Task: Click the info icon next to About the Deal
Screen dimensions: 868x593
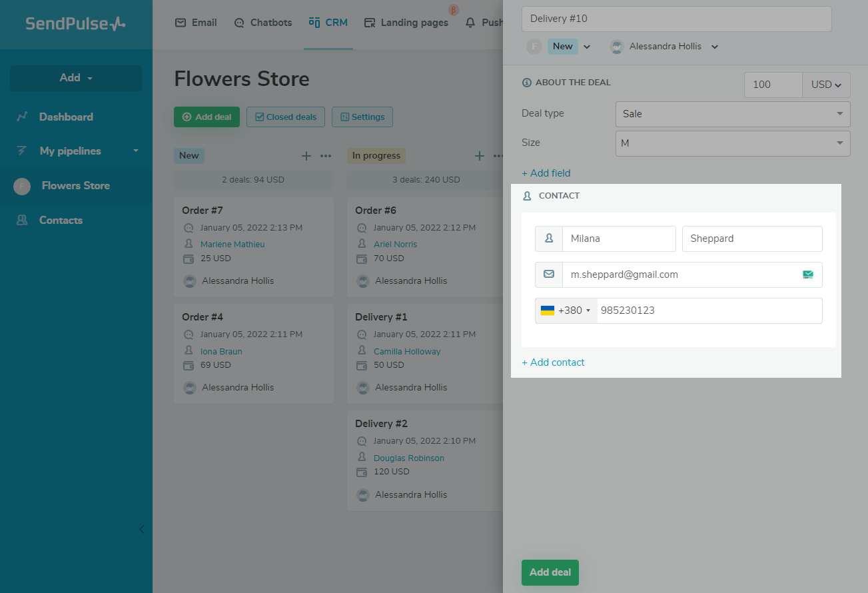Action: pos(527,83)
